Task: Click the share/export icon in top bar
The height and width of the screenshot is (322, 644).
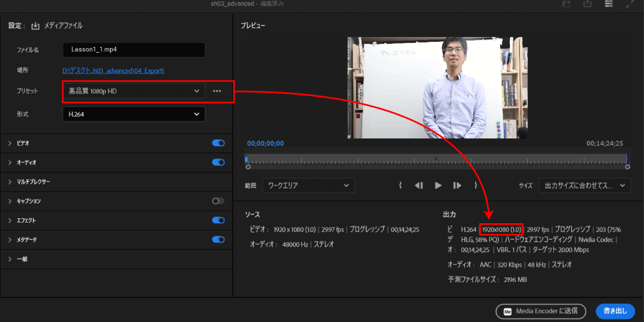Action: (x=588, y=4)
